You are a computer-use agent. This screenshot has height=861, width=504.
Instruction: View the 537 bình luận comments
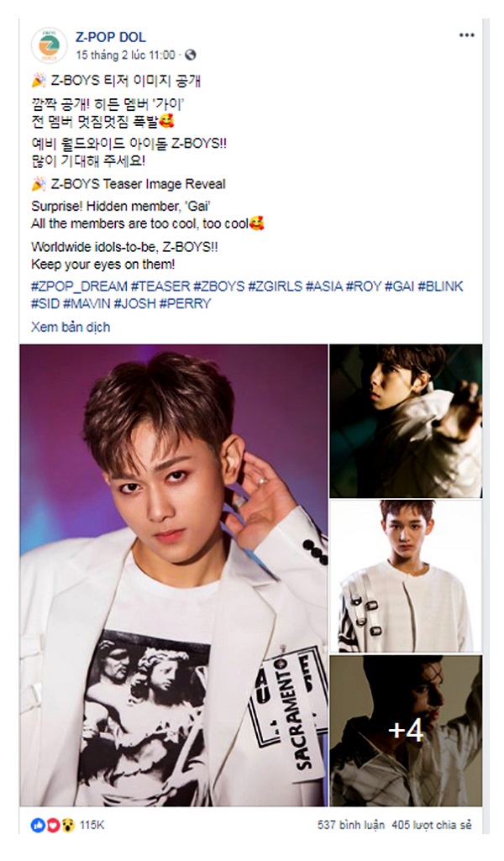tap(351, 825)
